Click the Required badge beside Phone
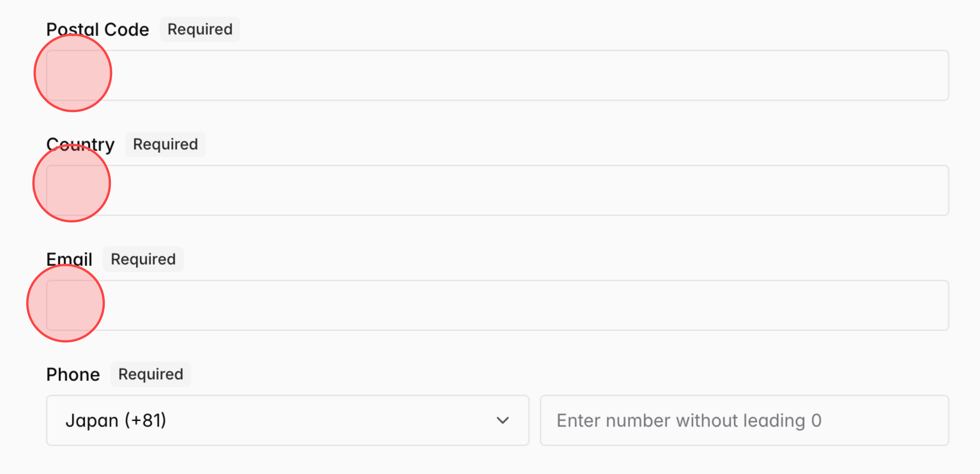980x474 pixels. 150,374
